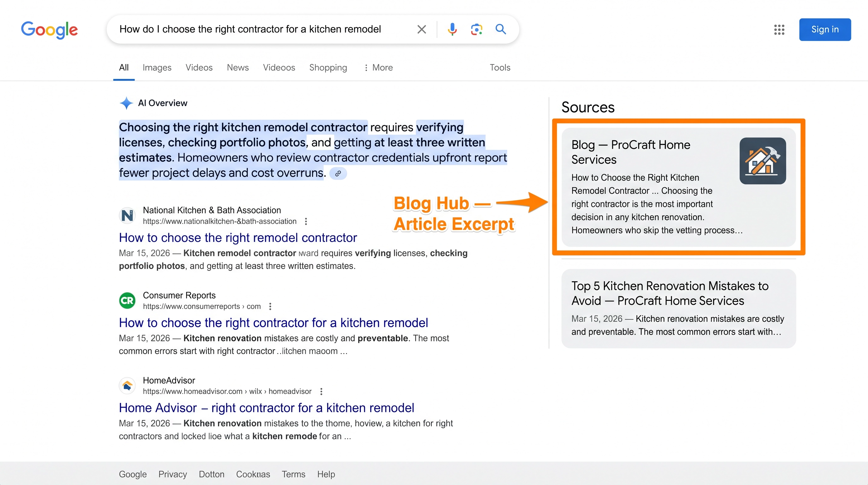Screen dimensions: 868x485
Task: Click the AI Overview sparkle icon
Action: (126, 103)
